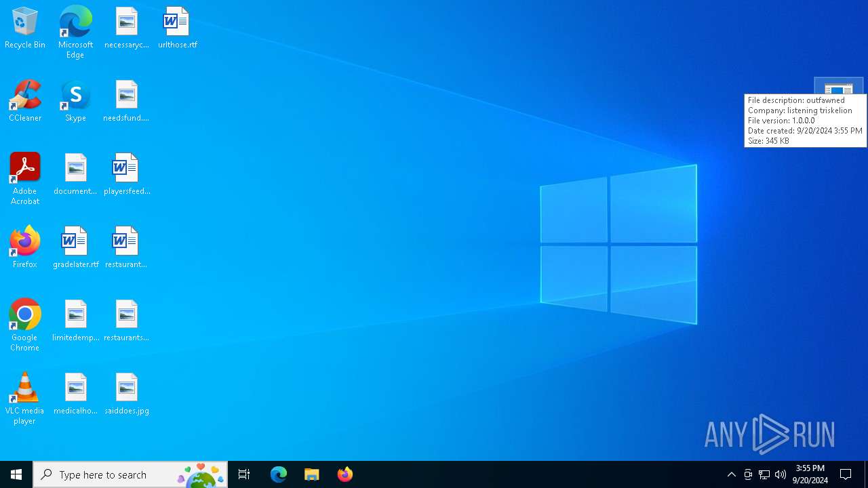The image size is (868, 488).
Task: Click the Meet Now tray icon
Action: 748,474
